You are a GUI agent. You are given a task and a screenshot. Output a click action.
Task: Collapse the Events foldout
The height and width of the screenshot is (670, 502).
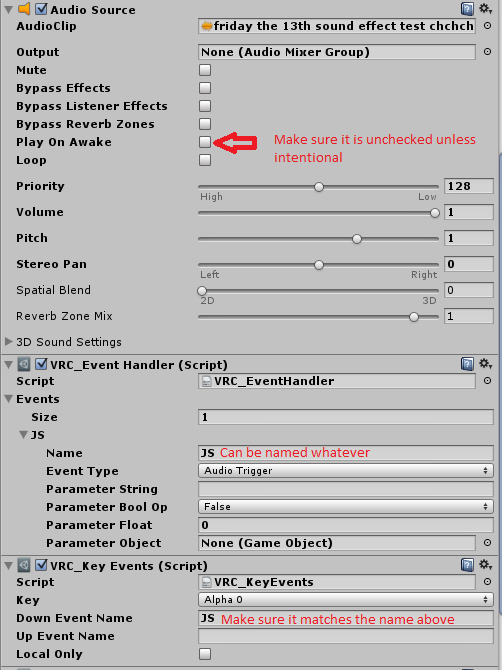coord(8,399)
